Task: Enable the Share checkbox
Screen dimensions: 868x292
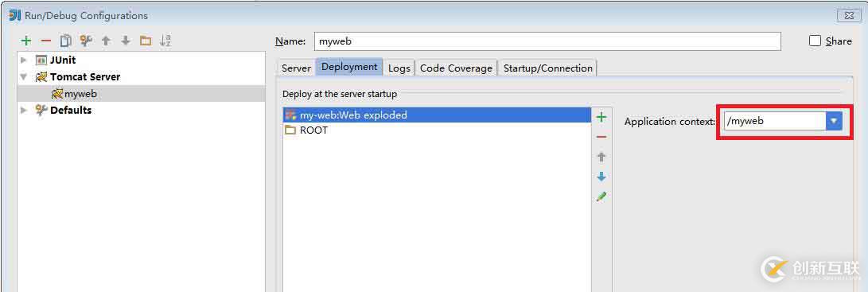Action: pyautogui.click(x=815, y=41)
